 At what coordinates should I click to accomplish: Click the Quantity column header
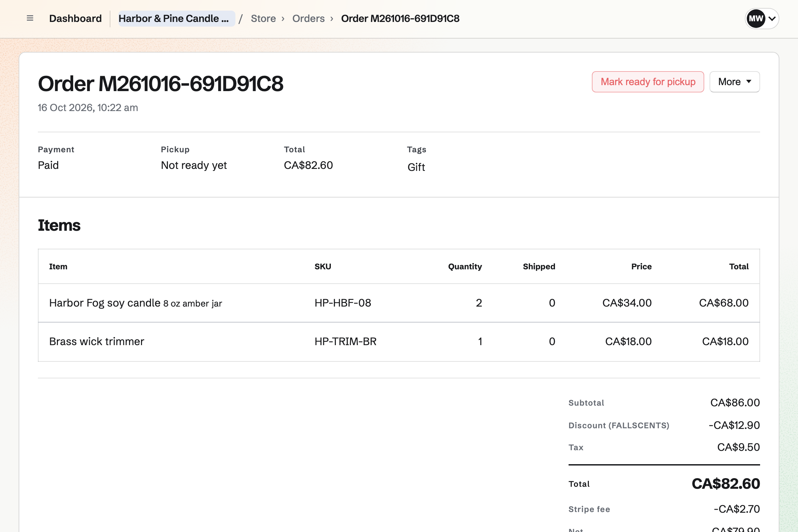point(465,267)
